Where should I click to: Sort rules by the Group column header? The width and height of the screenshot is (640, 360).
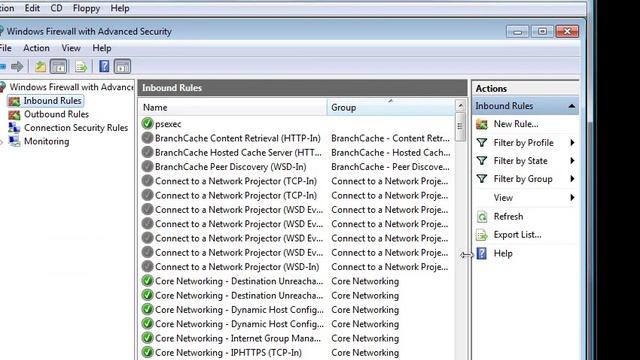[x=390, y=107]
